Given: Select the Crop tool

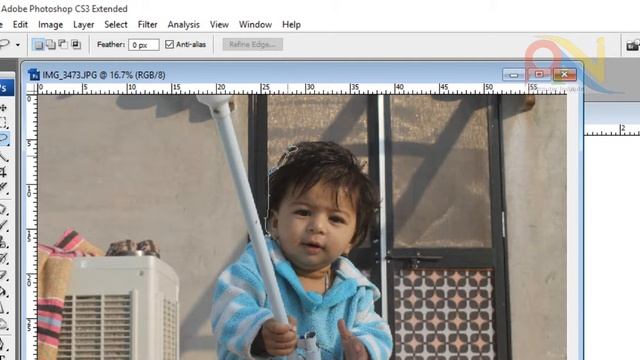Looking at the screenshot, I should (x=4, y=172).
